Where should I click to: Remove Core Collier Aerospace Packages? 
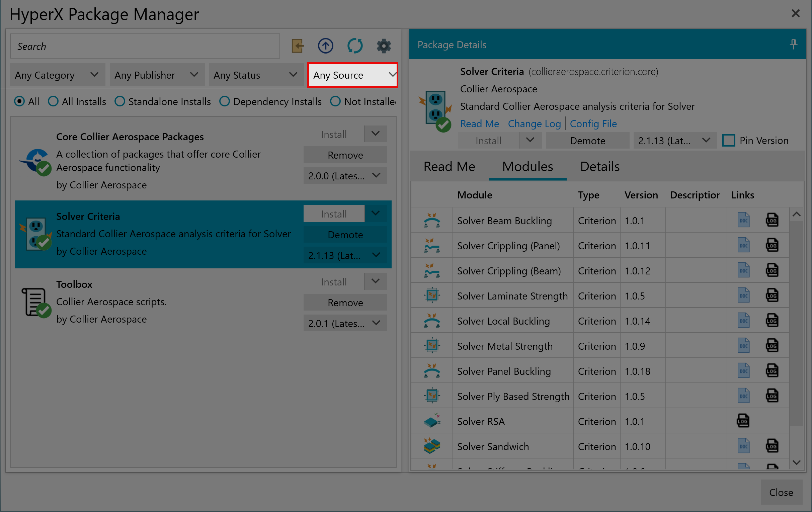345,155
